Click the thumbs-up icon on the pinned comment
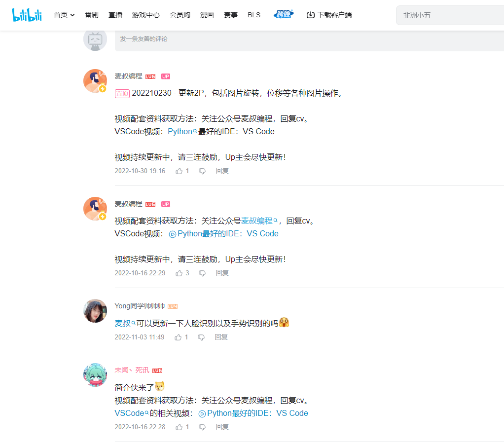The height and width of the screenshot is (446, 504). click(x=180, y=170)
